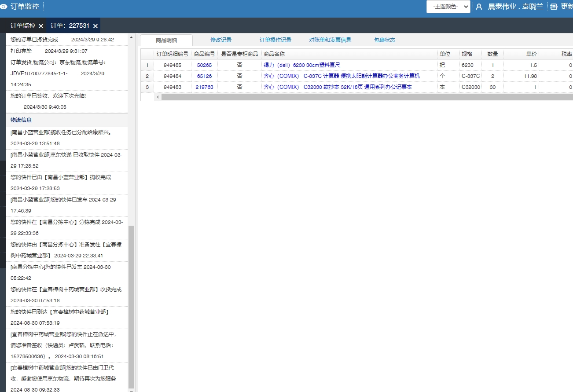Click the 打印完毕 log entry

point(67,51)
